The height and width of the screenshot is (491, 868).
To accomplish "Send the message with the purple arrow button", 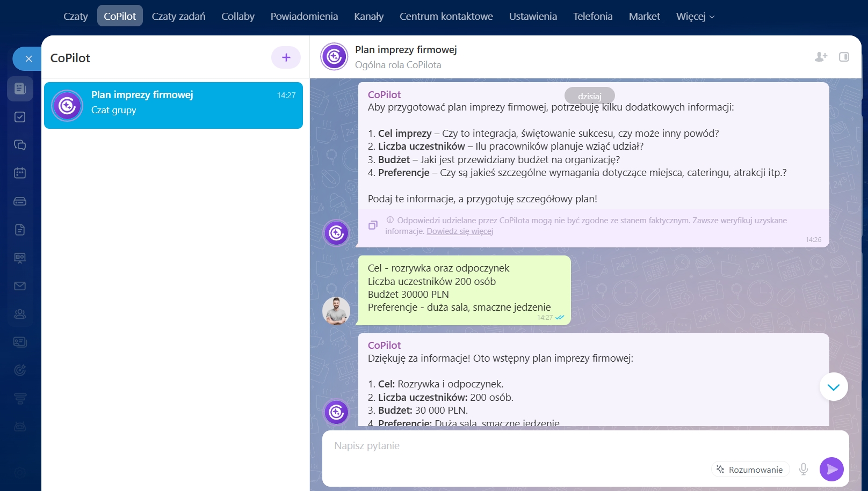I will pyautogui.click(x=831, y=470).
